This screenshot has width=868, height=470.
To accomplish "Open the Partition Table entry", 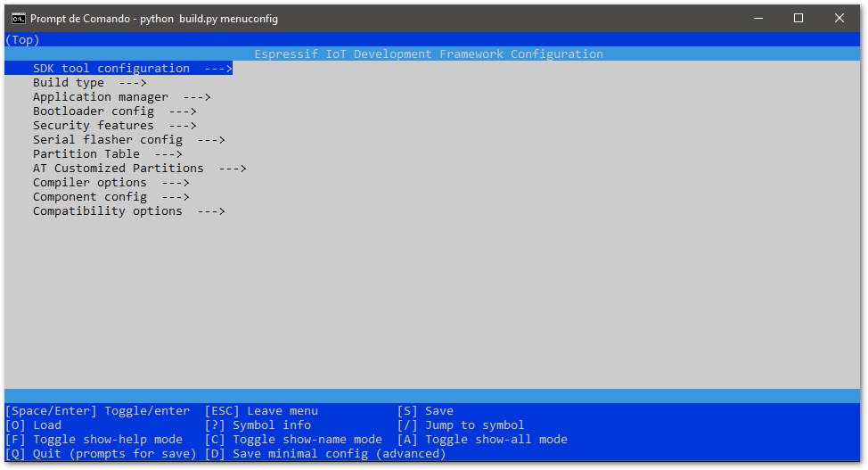I will (108, 154).
